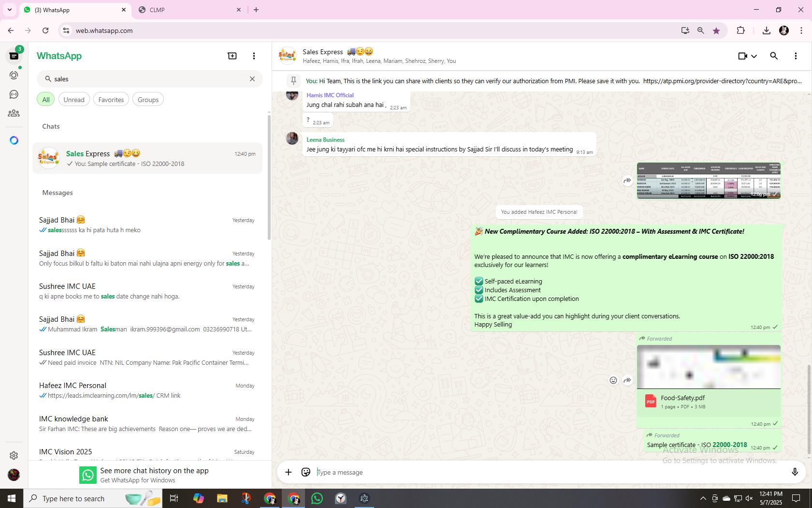Open Sushree IMC UAE 'Need paid invoice' message
The height and width of the screenshot is (508, 812).
(x=147, y=358)
